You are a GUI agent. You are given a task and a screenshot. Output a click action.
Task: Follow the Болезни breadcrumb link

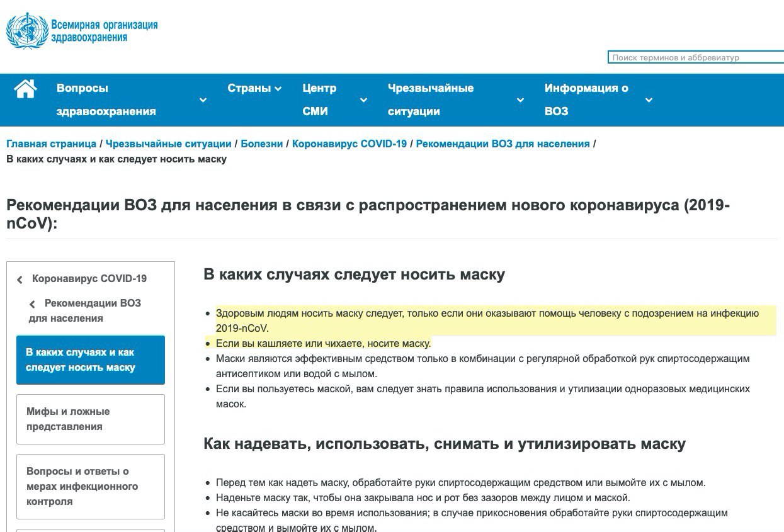(x=262, y=144)
